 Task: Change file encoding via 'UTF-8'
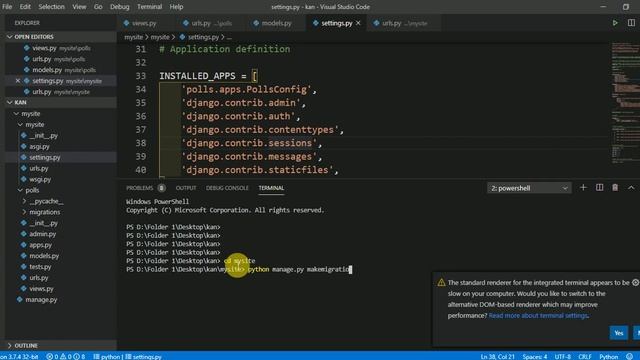562,356
